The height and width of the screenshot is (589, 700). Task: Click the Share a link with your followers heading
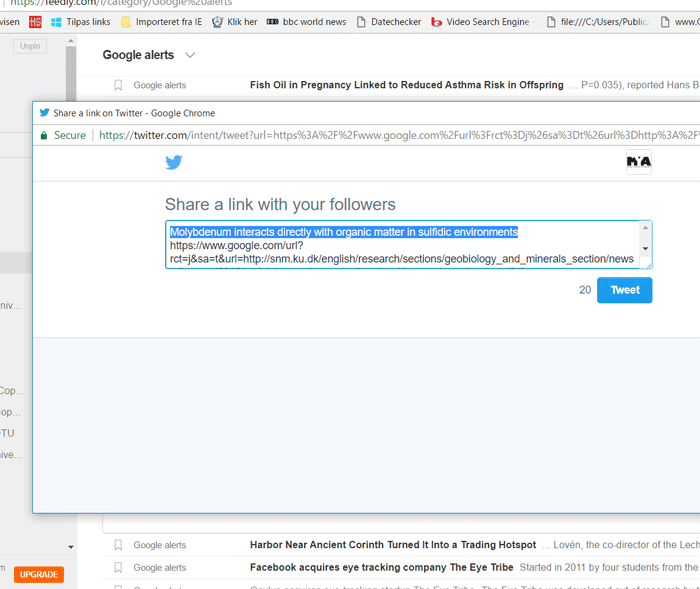[280, 205]
